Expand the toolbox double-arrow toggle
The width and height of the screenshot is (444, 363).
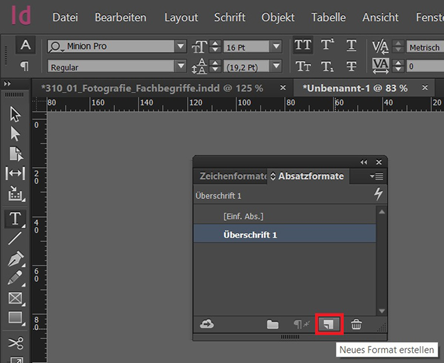pos(7,84)
